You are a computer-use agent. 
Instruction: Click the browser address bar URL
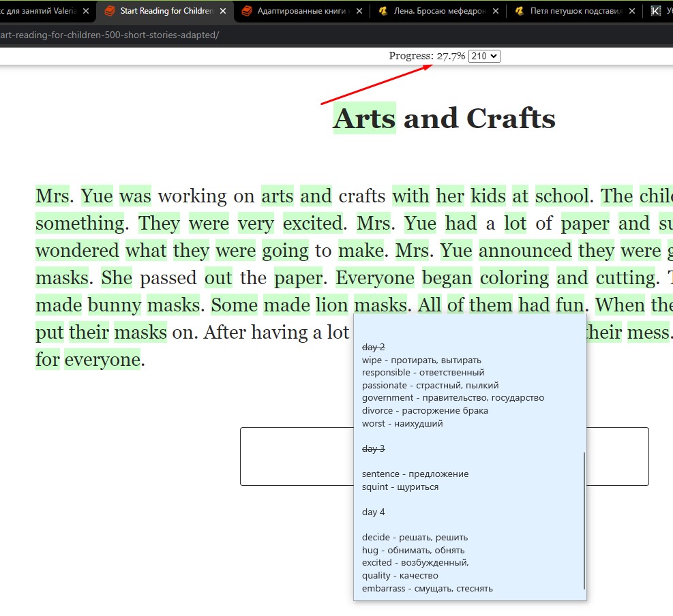(109, 35)
